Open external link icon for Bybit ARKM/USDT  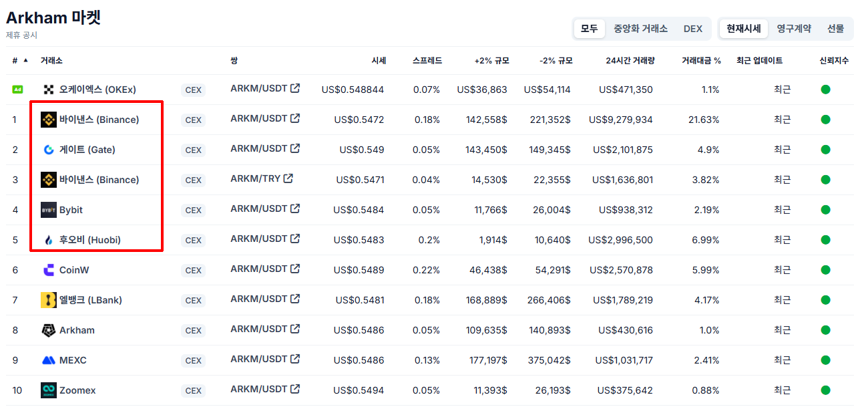295,209
